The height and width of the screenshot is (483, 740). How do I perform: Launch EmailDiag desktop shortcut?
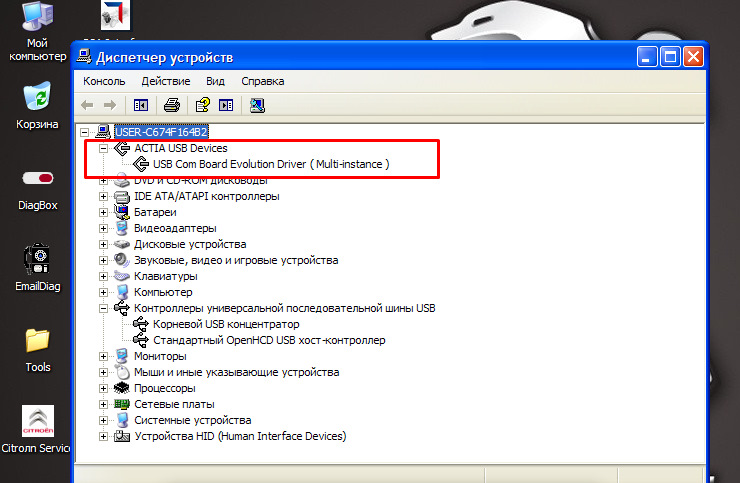[x=38, y=268]
